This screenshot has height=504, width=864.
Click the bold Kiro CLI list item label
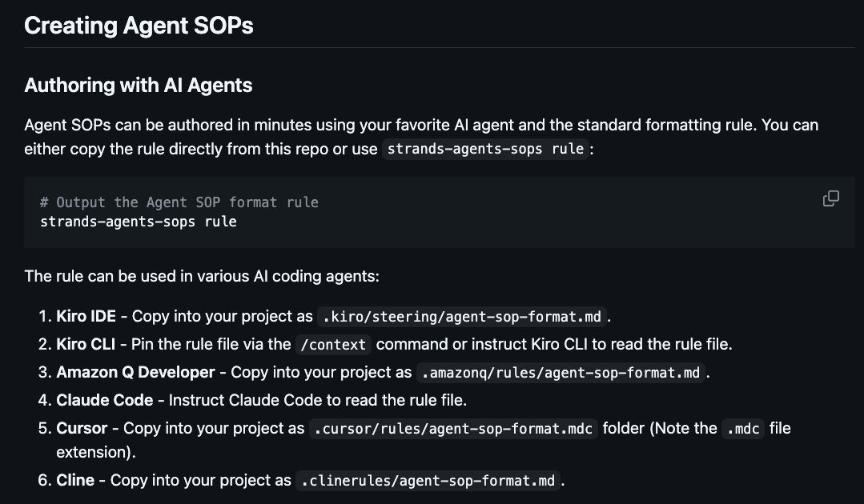click(86, 345)
